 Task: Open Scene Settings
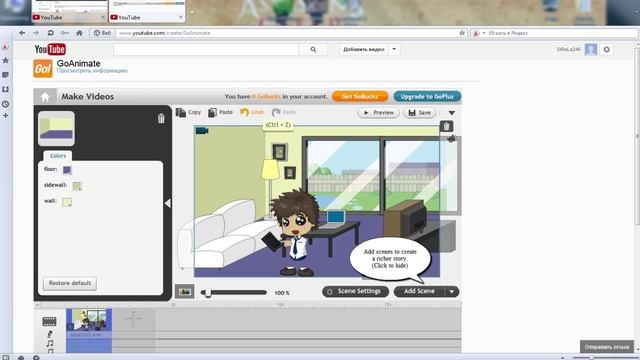tap(355, 291)
